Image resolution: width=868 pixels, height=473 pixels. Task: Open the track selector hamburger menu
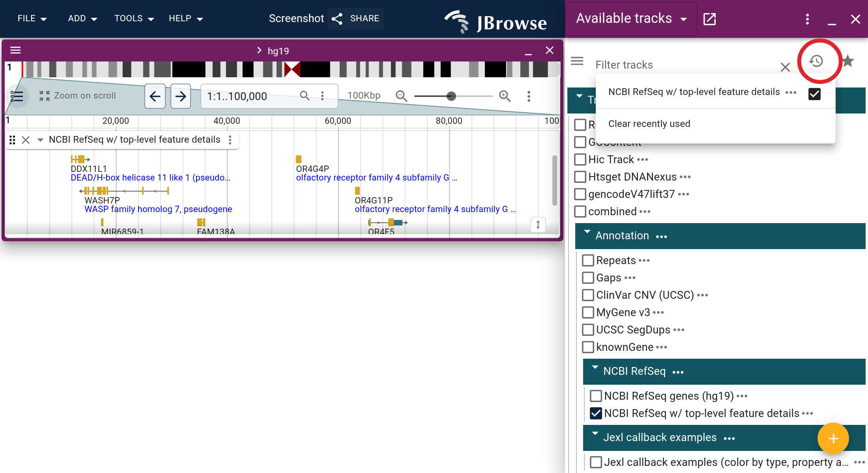pyautogui.click(x=577, y=61)
